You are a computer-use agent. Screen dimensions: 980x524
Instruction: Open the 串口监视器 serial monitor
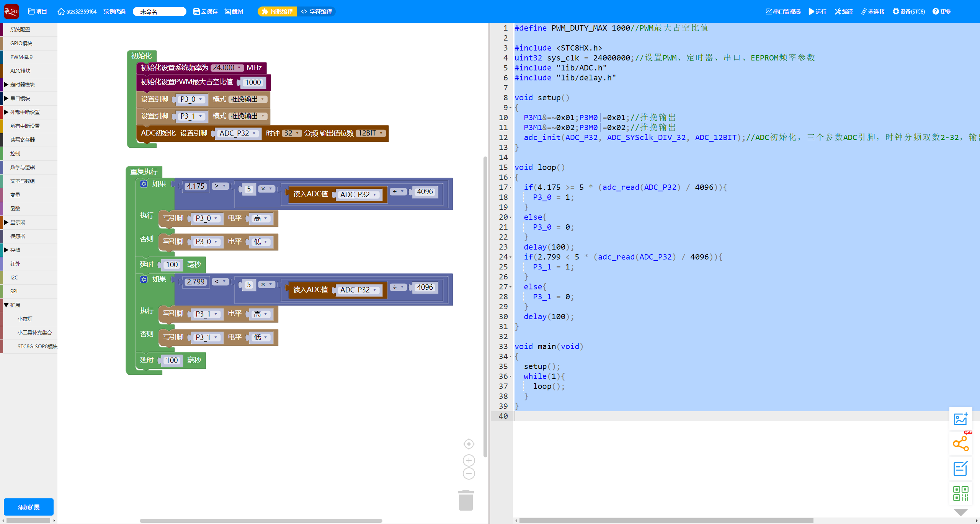(x=783, y=11)
